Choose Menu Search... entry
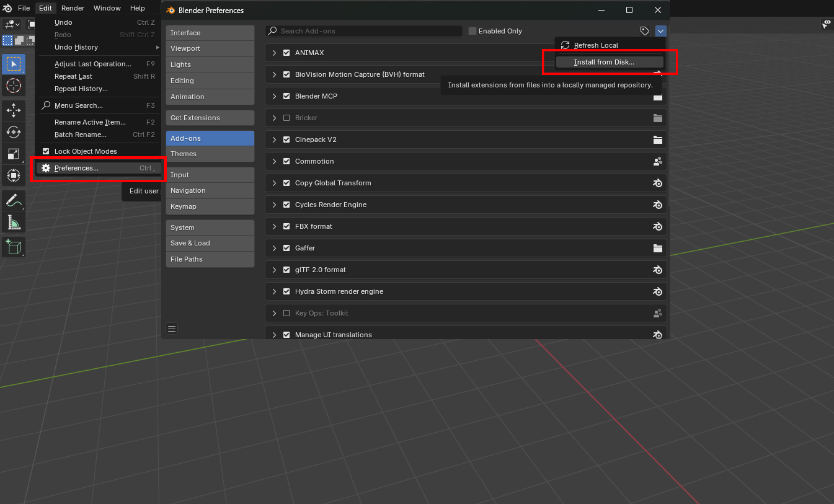This screenshot has width=834, height=504. pyautogui.click(x=98, y=105)
